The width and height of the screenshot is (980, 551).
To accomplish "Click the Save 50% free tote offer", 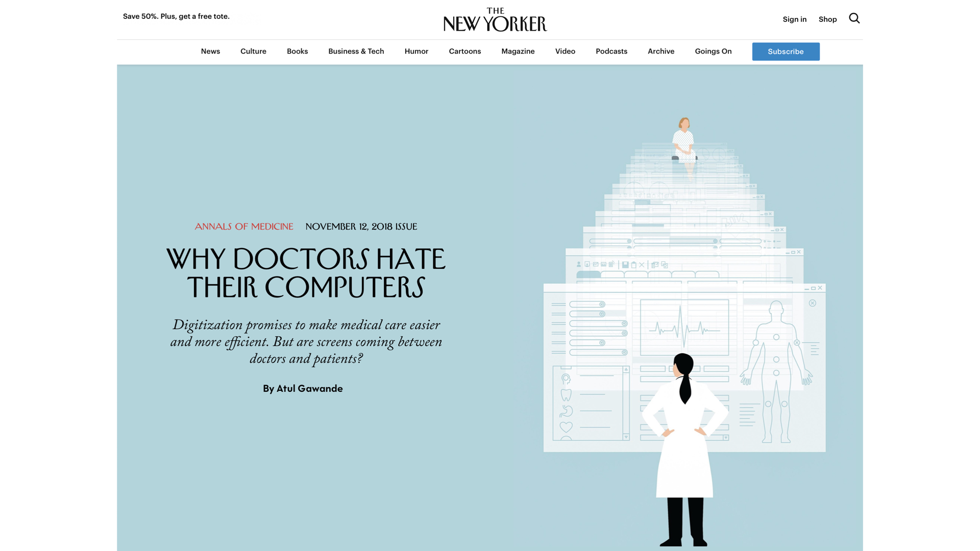I will point(176,16).
